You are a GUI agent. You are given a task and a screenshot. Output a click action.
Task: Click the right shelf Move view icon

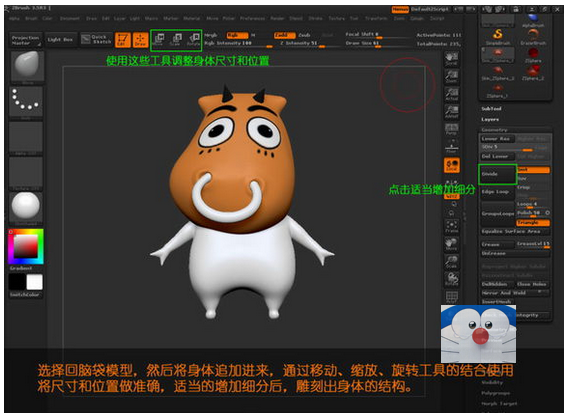(x=452, y=244)
